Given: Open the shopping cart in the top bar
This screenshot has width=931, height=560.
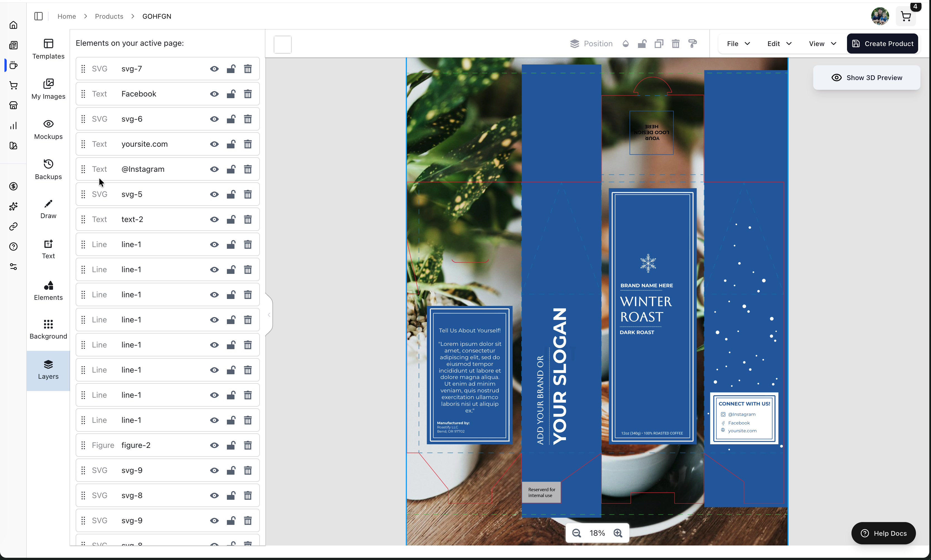Looking at the screenshot, I should pyautogui.click(x=906, y=17).
